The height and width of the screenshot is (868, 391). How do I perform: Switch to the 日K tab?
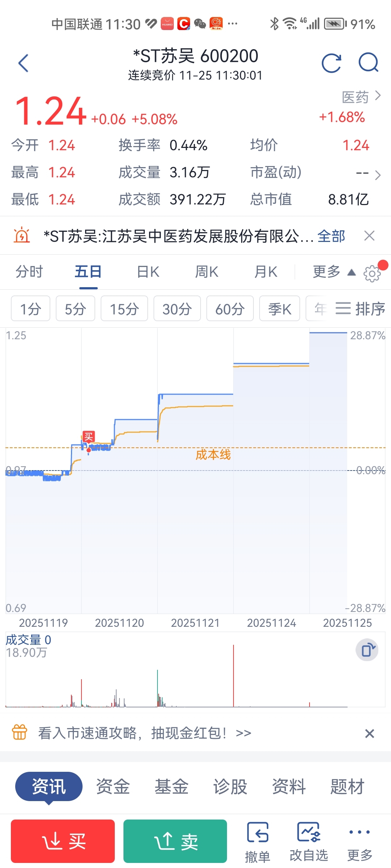pyautogui.click(x=148, y=272)
